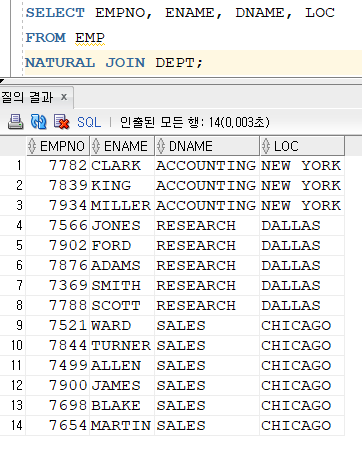Select the NEW YORK cell in CLARK's row
The height and width of the screenshot is (453, 362).
[302, 165]
